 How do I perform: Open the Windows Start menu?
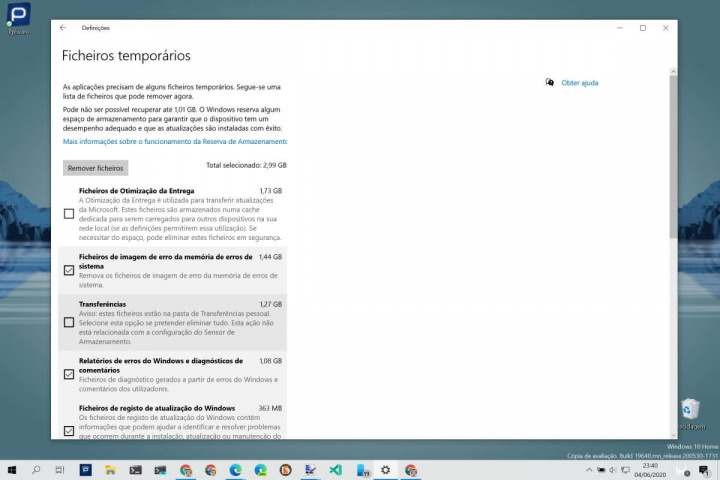[x=11, y=469]
